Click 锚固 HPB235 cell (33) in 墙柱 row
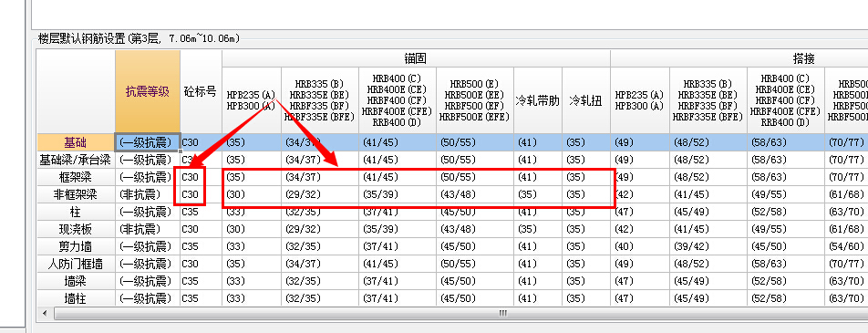This screenshot has height=333, width=868. (252, 298)
